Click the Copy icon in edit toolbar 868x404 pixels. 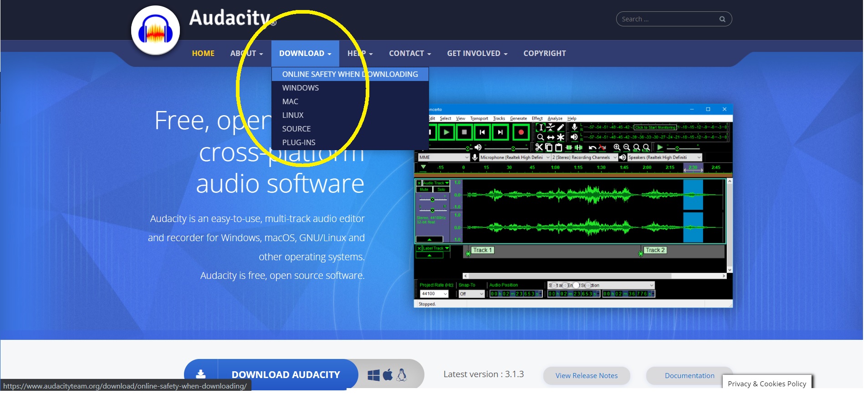point(549,147)
